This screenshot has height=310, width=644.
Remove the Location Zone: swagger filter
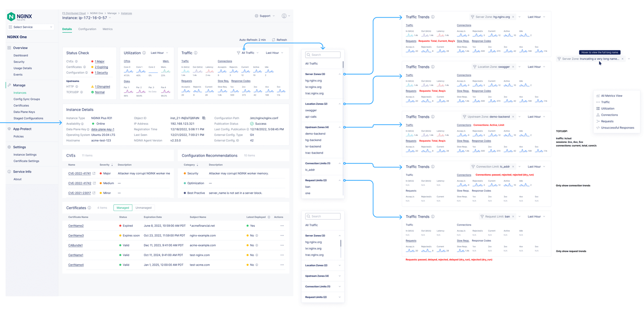point(513,67)
